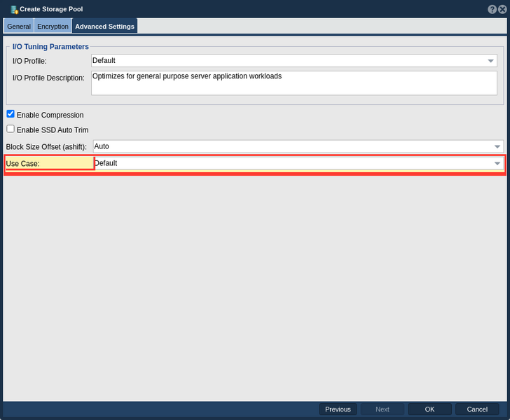Click the Next button

382,409
